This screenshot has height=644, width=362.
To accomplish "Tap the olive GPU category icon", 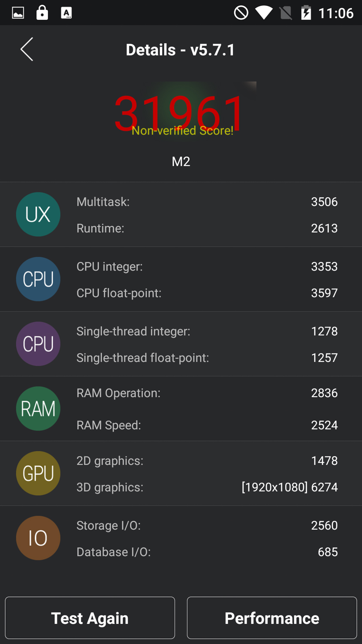I will 38,473.
